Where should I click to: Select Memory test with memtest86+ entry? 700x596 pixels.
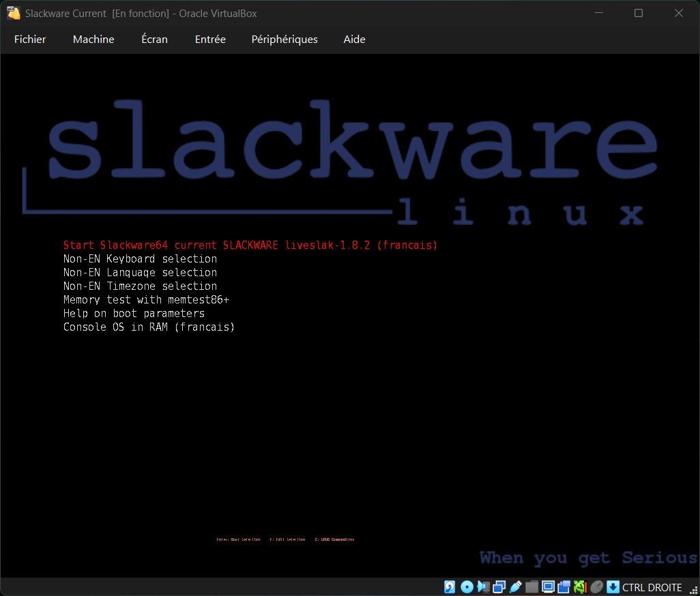click(146, 300)
